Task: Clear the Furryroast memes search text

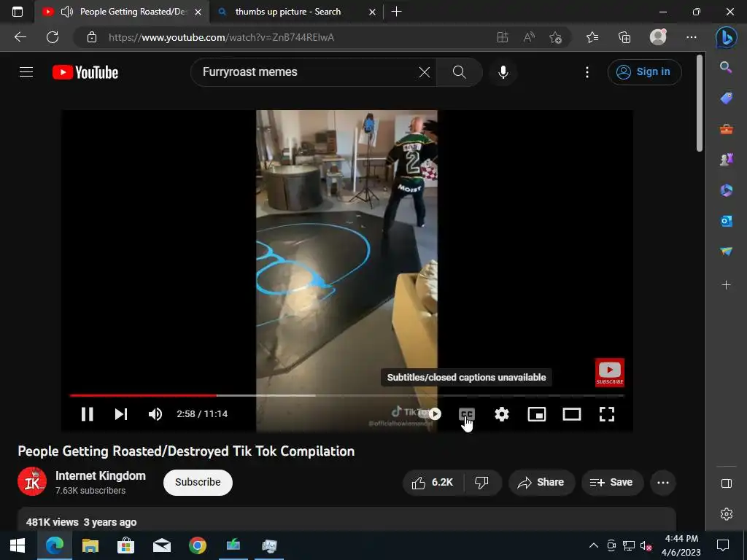Action: click(424, 72)
